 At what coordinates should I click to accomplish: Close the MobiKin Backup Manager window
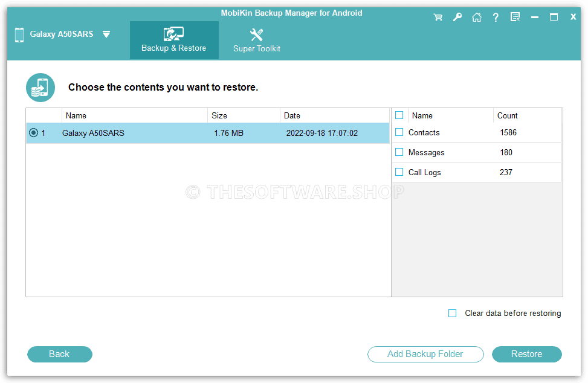(573, 17)
